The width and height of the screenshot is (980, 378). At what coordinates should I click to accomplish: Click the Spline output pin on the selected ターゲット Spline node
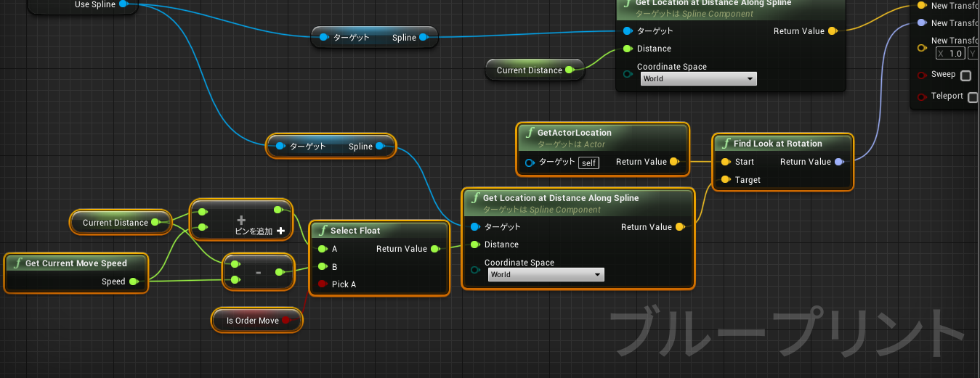pos(380,147)
